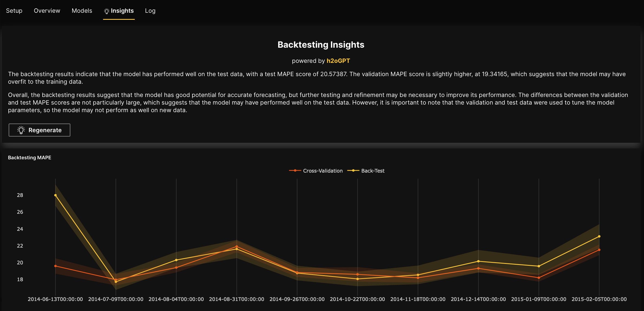
Task: Click the Backtesting MAPE chart title
Action: 30,157
